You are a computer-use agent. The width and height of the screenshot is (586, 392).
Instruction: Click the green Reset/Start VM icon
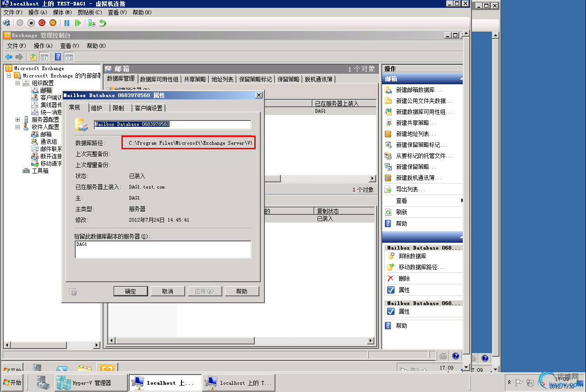click(78, 22)
